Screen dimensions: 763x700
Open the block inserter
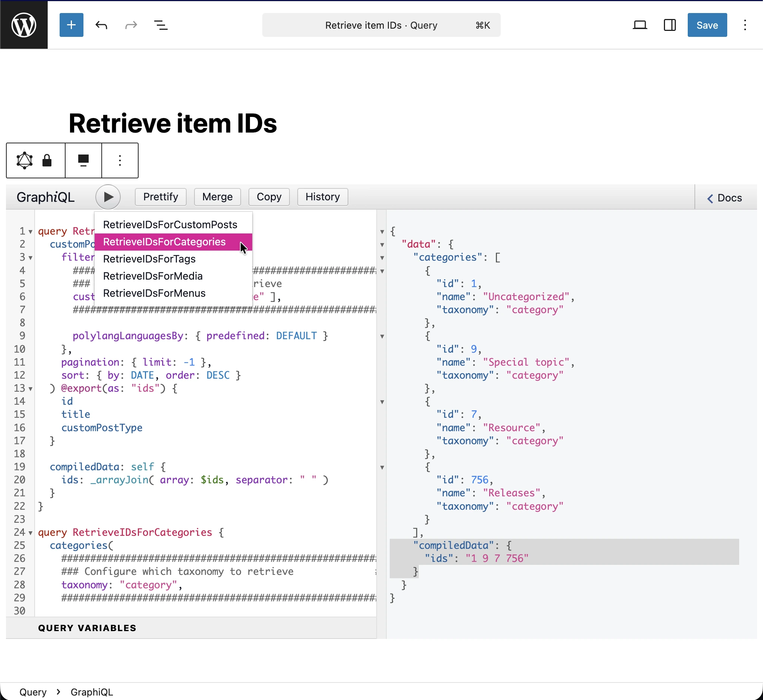point(71,25)
